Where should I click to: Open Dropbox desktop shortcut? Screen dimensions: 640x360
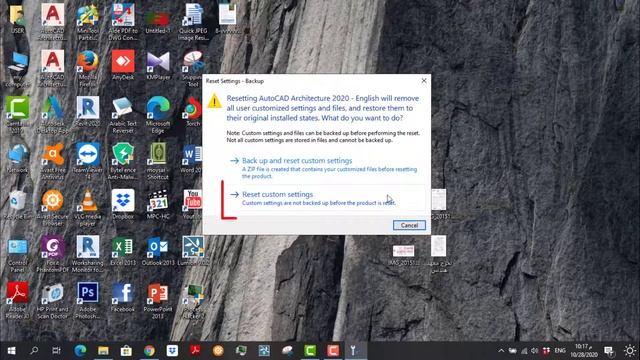[123, 205]
